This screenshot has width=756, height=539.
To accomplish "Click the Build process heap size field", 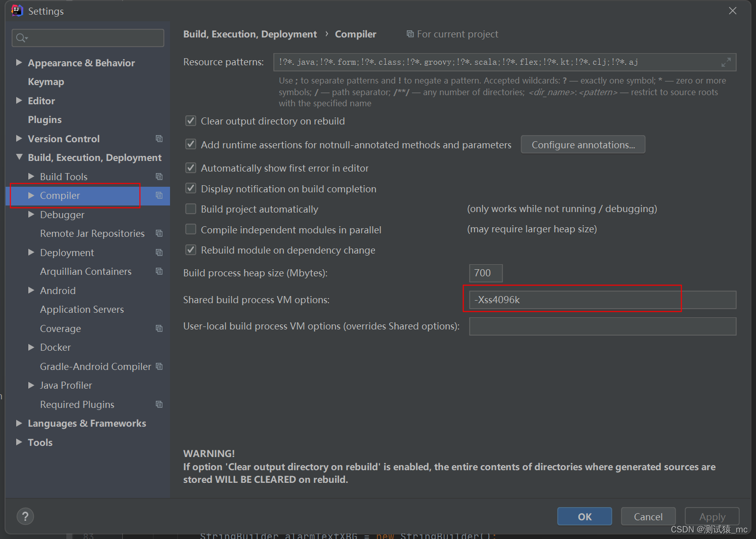I will pos(485,273).
